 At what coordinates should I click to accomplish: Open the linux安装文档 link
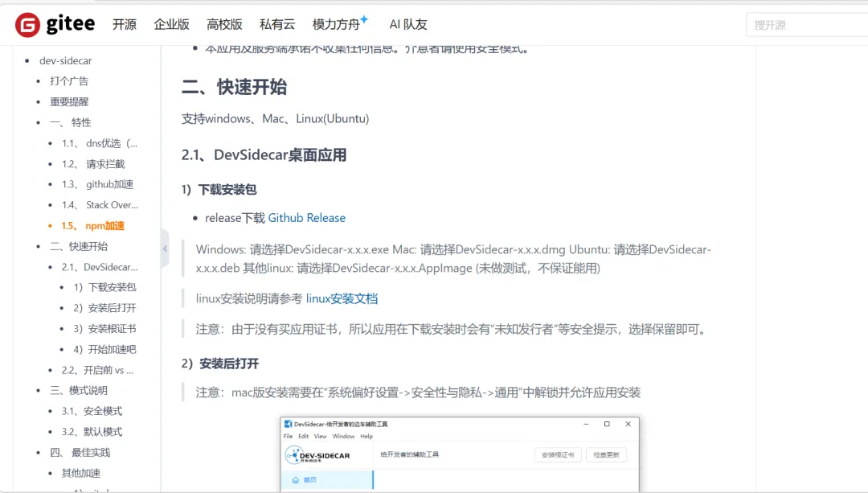point(342,298)
